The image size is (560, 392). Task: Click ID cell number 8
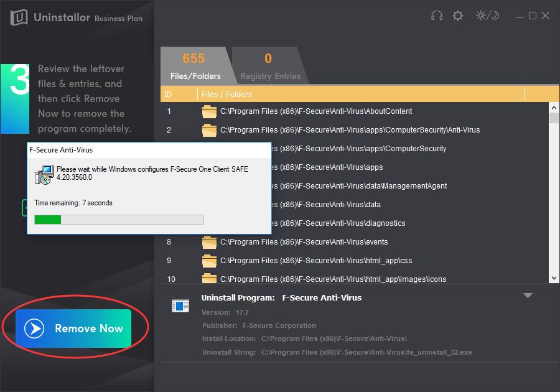169,242
